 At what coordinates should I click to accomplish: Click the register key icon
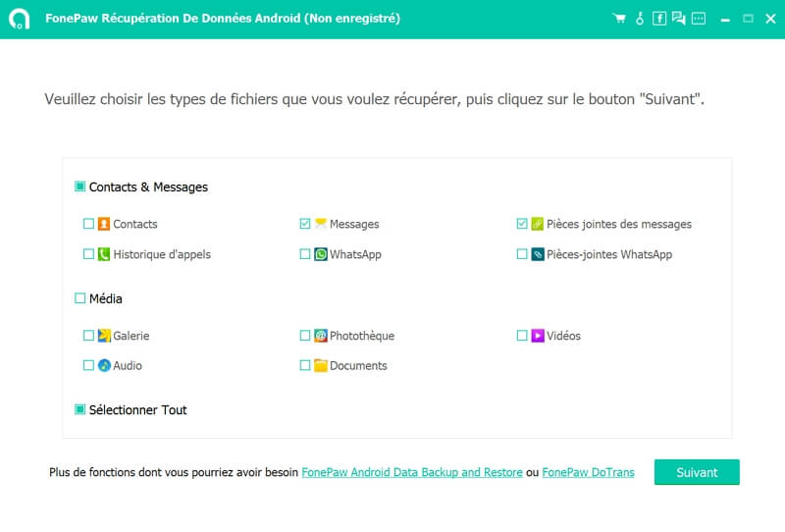(640, 19)
